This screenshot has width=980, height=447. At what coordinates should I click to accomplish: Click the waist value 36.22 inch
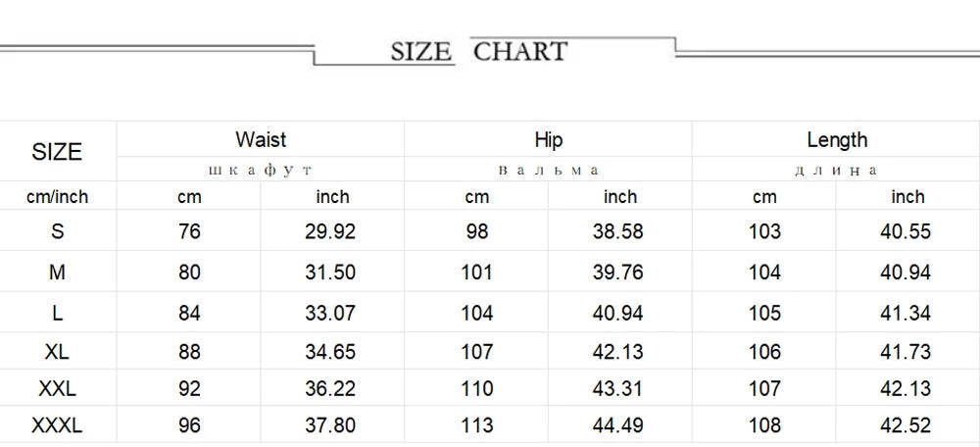tap(330, 389)
